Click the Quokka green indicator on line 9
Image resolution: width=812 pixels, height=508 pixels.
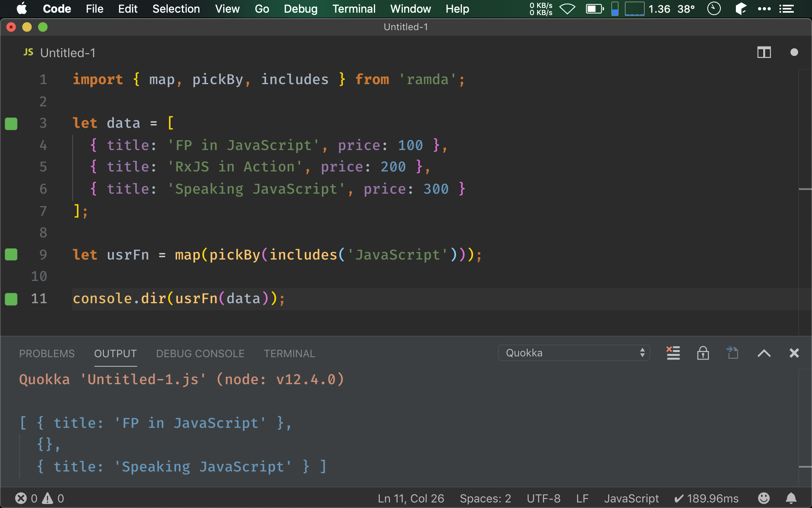pyautogui.click(x=11, y=254)
